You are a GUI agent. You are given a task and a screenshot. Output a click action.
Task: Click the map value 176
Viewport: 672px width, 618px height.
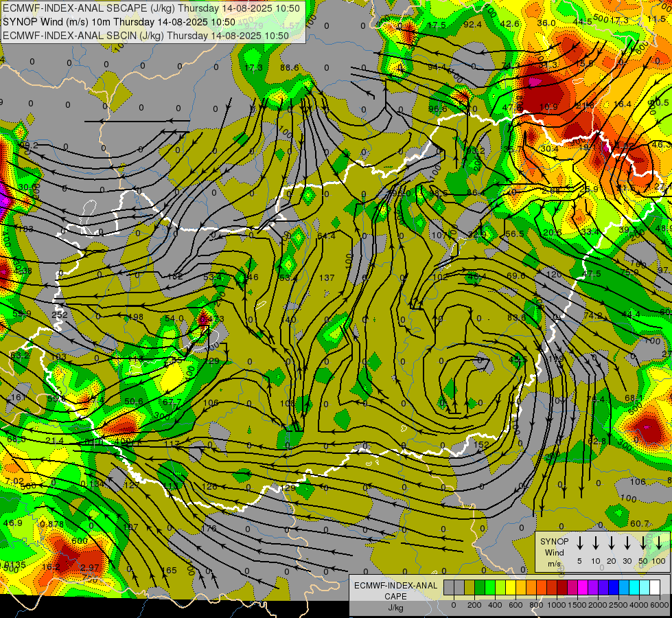tap(209, 528)
